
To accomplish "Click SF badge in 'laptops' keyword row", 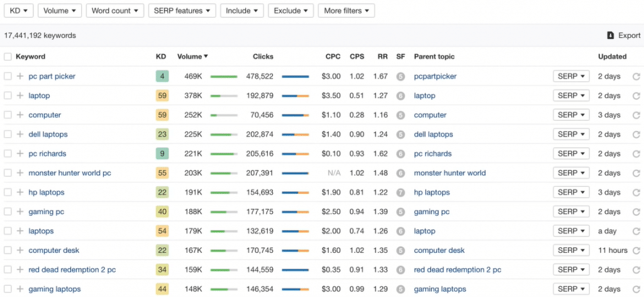I will pyautogui.click(x=401, y=231).
